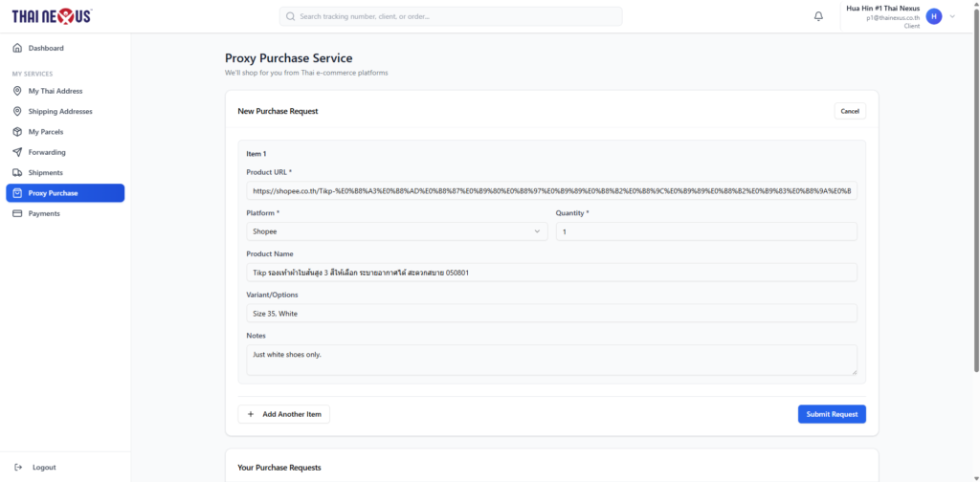Open Shipping Addresses page
Viewport: 980px width, 482px height.
point(65,112)
